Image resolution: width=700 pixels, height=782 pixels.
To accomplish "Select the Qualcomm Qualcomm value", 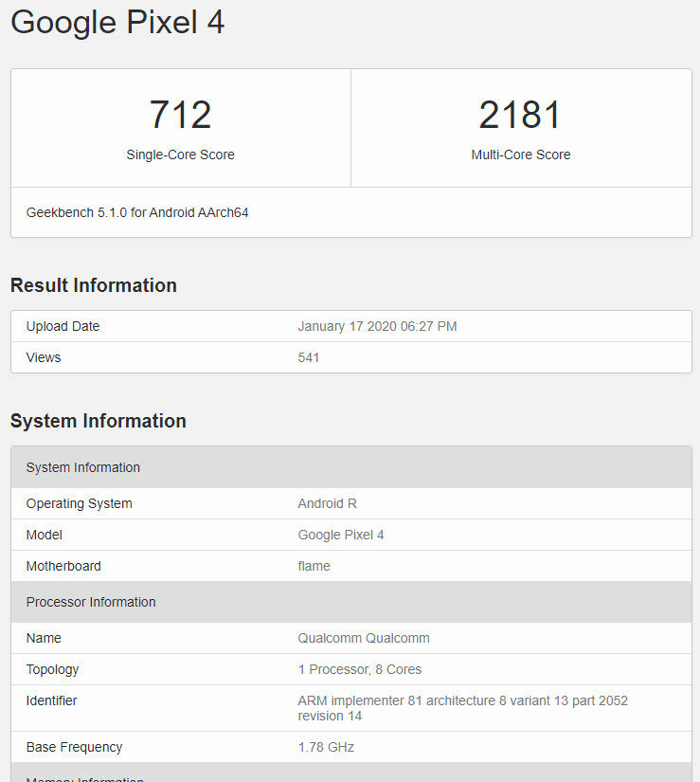I will [x=364, y=638].
